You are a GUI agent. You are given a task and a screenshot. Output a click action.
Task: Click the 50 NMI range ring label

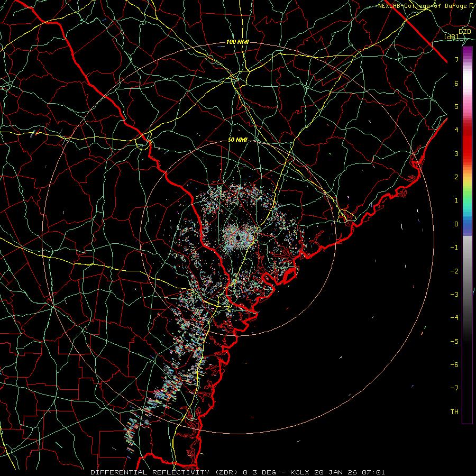pyautogui.click(x=237, y=140)
